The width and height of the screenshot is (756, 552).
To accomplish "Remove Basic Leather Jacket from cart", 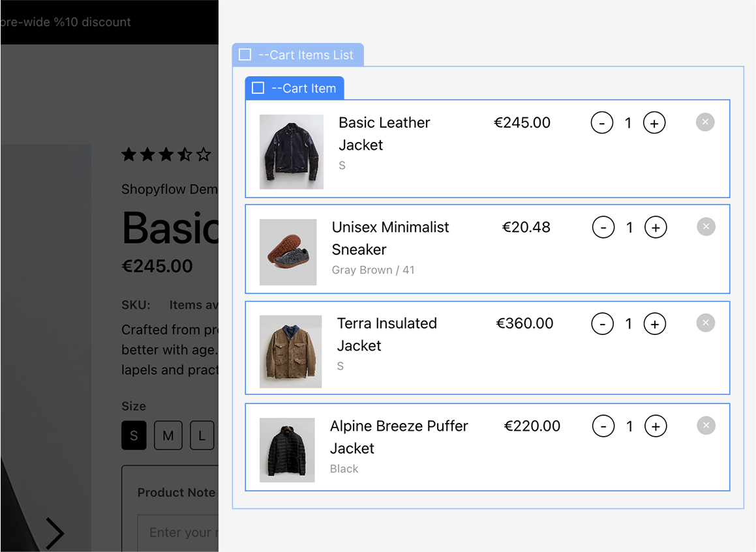I will click(x=705, y=123).
